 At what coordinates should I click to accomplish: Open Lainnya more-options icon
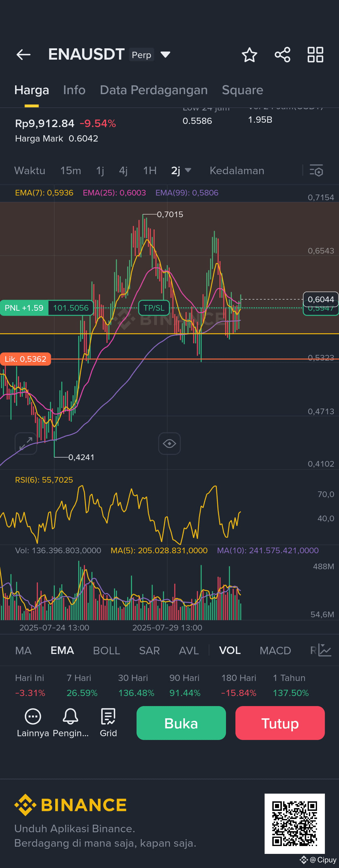[33, 723]
